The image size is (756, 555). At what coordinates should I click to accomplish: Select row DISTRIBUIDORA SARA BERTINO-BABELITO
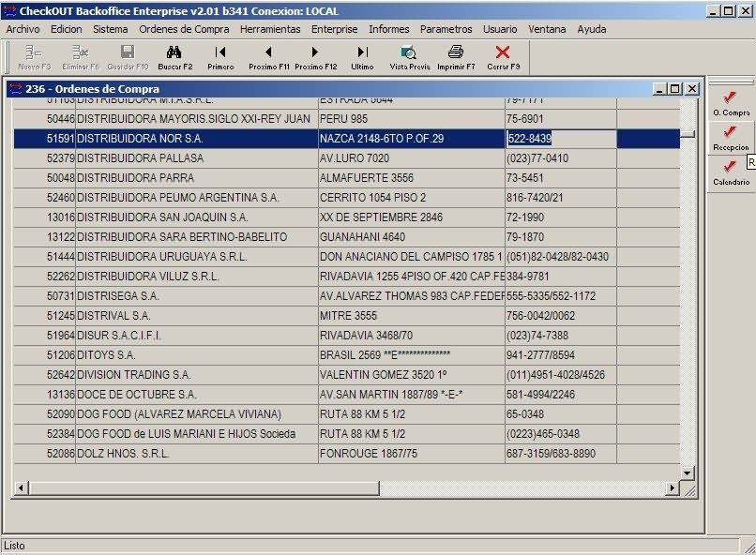(x=347, y=237)
